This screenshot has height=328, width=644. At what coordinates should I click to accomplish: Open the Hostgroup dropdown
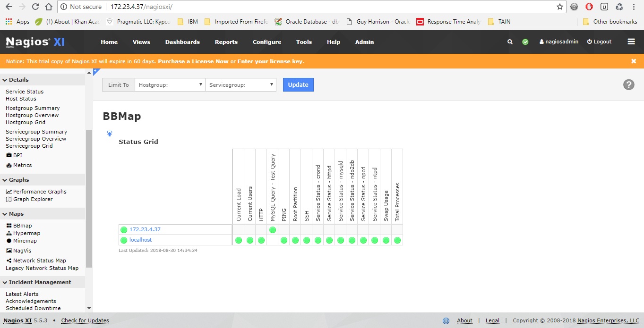pos(170,85)
